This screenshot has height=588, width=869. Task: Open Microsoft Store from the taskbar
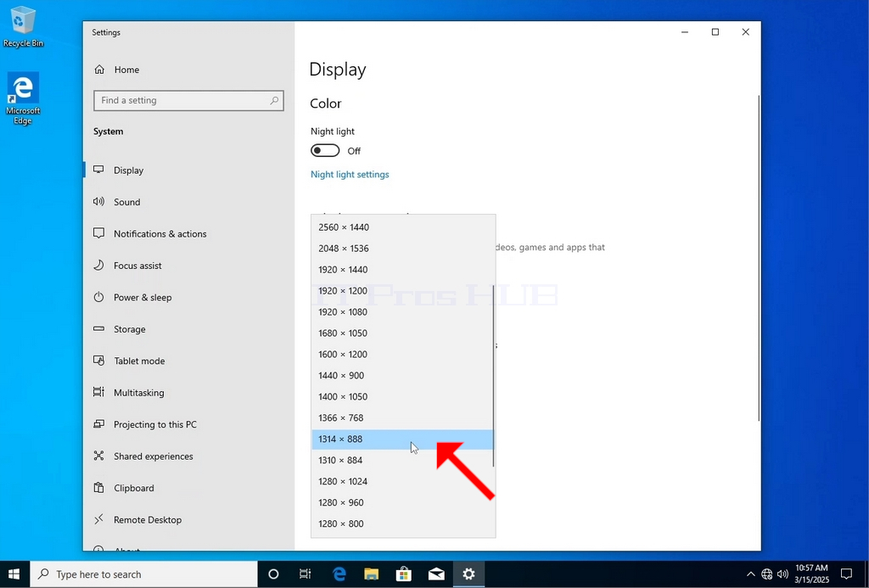pyautogui.click(x=403, y=574)
